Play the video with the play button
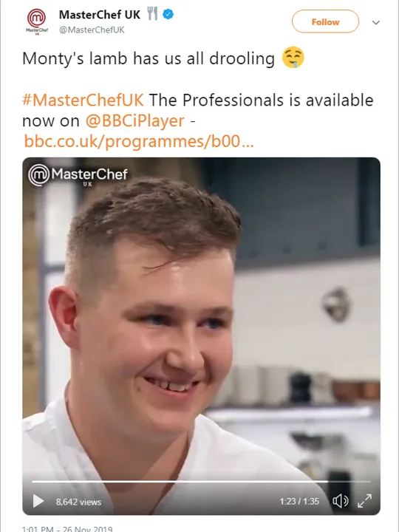This screenshot has height=532, width=399. point(38,501)
